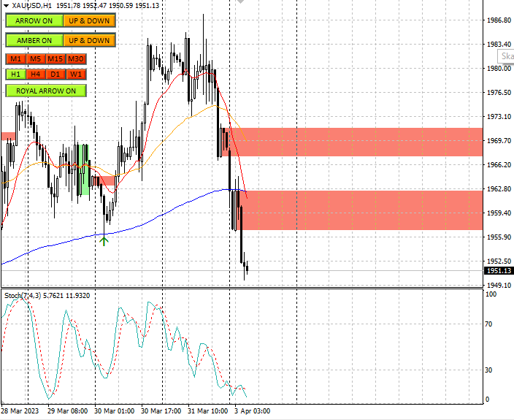Screen dimensions: 514x420
Task: Select the D1 timeframe button
Action: [x=55, y=74]
